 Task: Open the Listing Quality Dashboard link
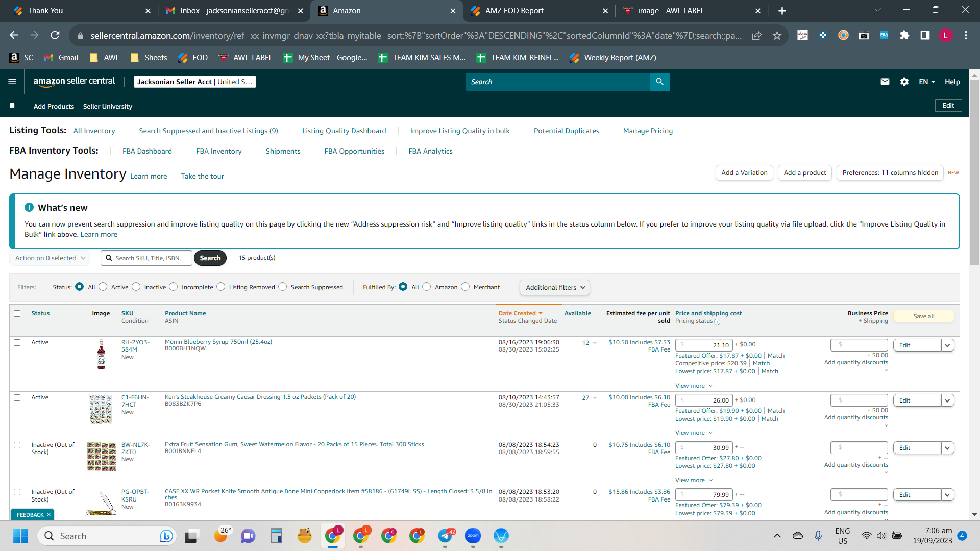pos(344,131)
